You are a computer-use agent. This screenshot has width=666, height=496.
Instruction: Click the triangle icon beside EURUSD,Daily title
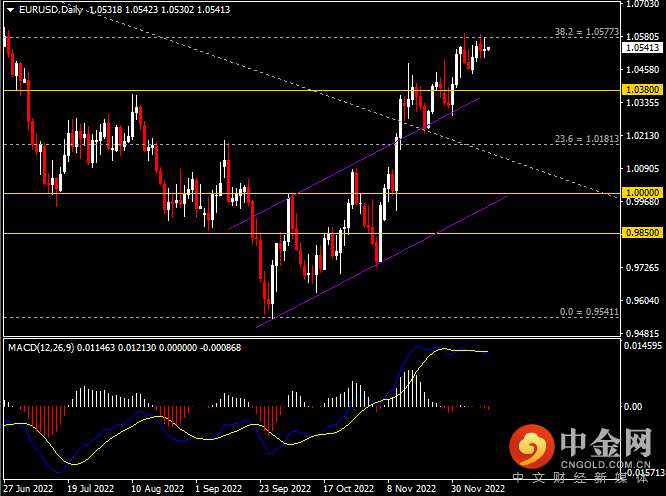pos(9,9)
